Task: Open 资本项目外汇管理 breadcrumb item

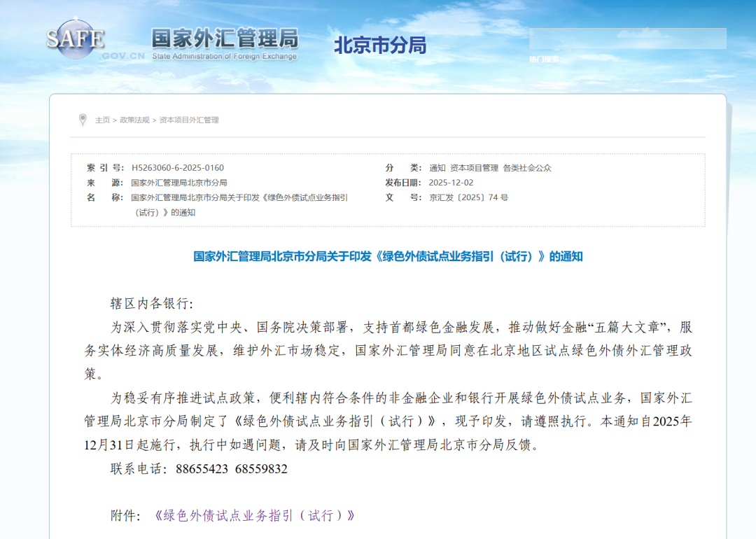Action: click(x=189, y=120)
